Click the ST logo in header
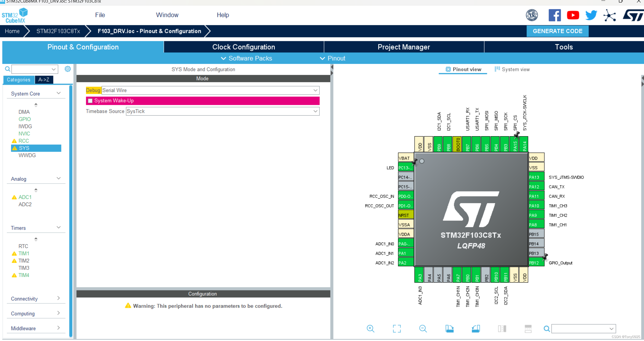Screen dimensions: 644x341 (x=633, y=15)
